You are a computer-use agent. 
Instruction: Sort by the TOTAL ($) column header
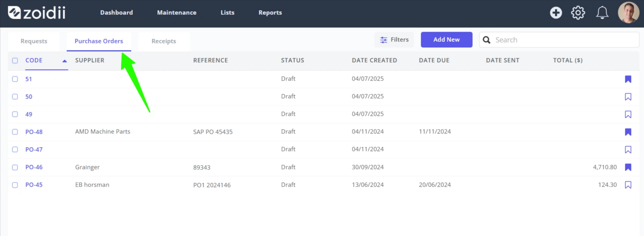[568, 60]
